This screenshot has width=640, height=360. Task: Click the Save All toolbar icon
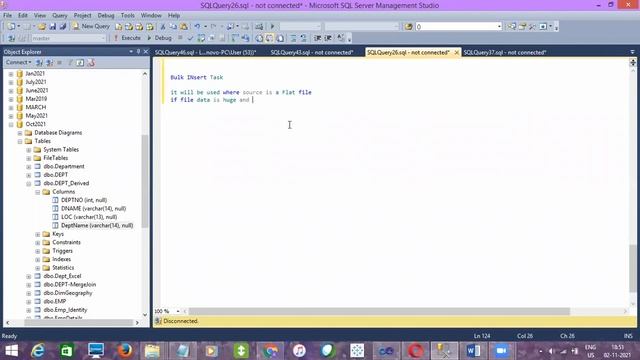63,27
